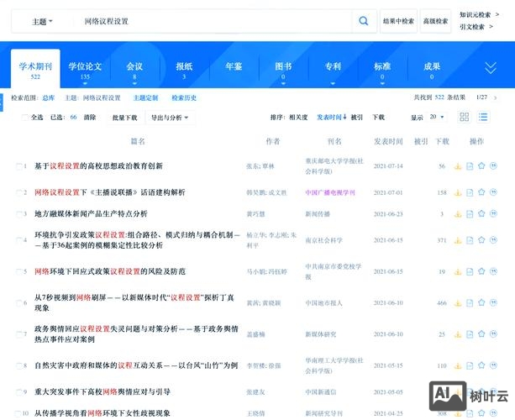Viewport: 515px width, 420px height.
Task: Quote 网络环境下回应式政策议程设置的风险及防范
Action: point(493,271)
